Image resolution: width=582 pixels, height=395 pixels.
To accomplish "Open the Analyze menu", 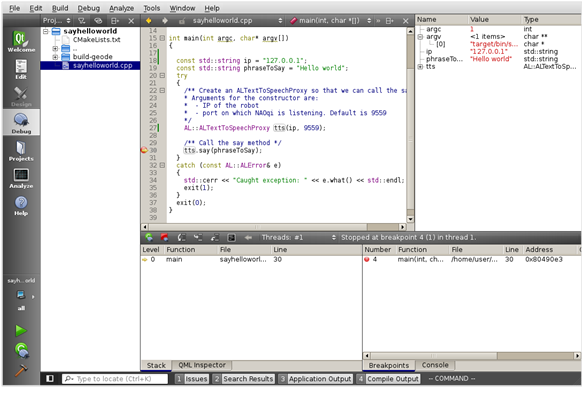I will pos(121,8).
